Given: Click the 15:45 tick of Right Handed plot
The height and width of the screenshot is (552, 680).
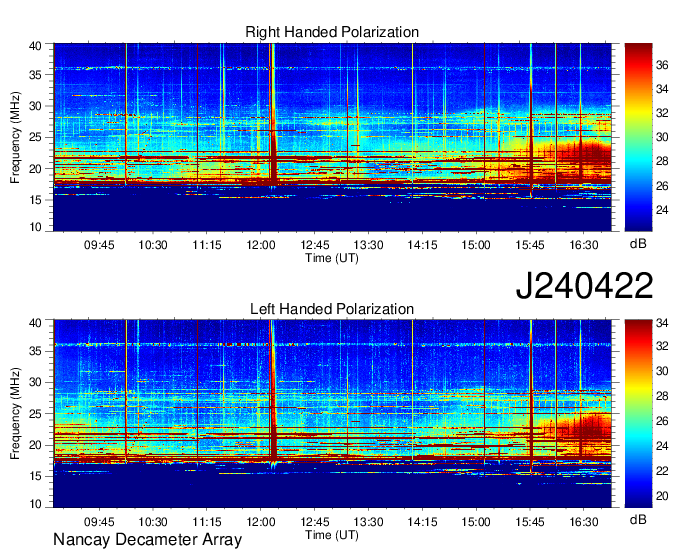Looking at the screenshot, I should pos(530,245).
